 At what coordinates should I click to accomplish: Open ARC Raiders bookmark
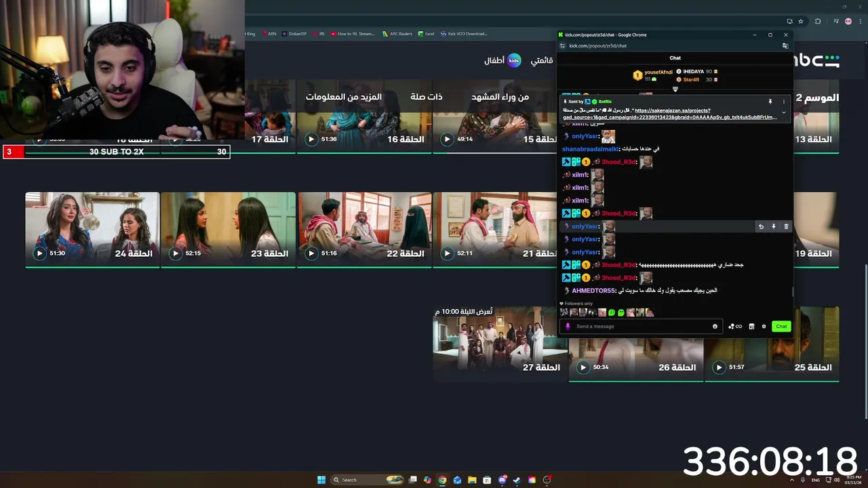click(397, 33)
